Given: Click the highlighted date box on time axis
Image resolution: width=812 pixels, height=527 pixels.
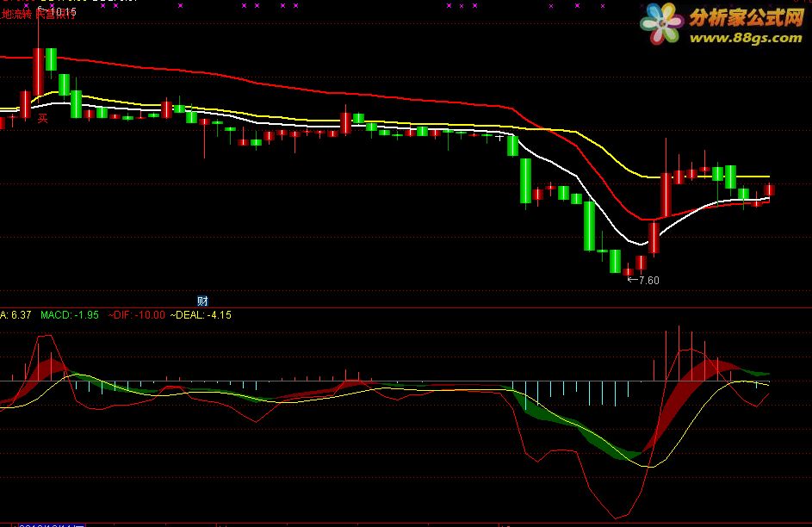Looking at the screenshot, I should pyautogui.click(x=52, y=525).
